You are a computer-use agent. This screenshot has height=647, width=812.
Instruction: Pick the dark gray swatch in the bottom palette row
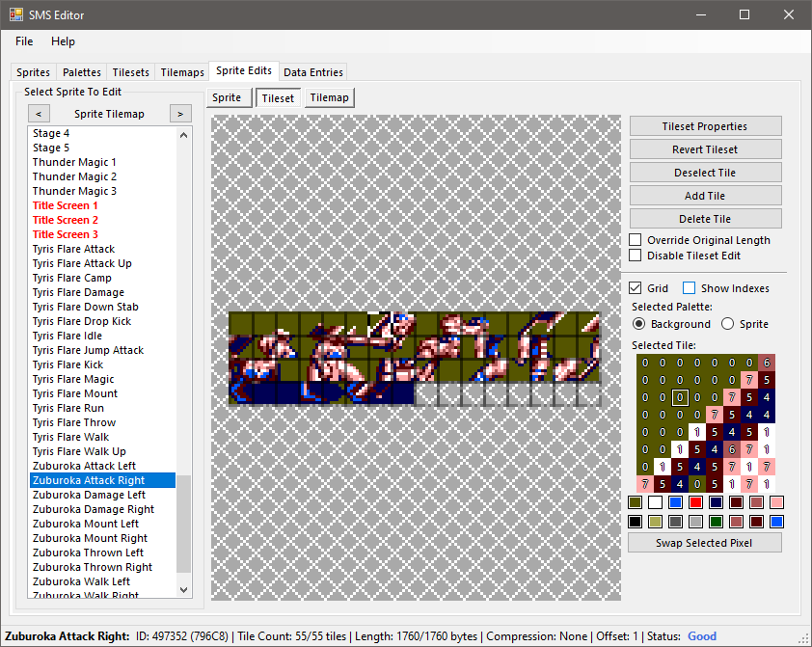click(x=675, y=522)
